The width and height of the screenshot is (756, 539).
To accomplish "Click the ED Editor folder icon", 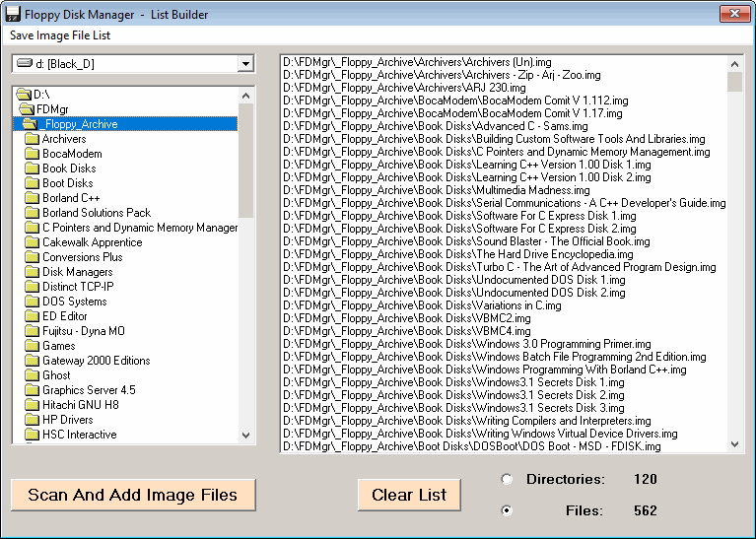I will tap(33, 316).
